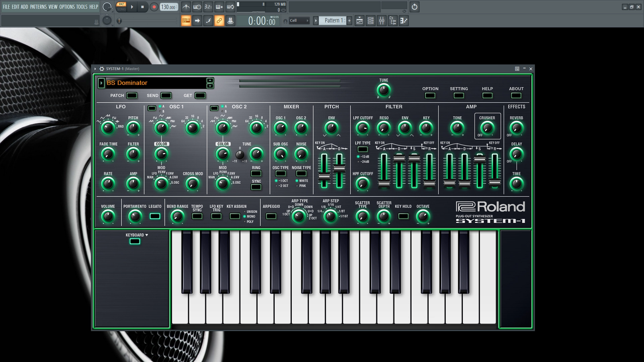Click the note/clip grouping stamp icon
Viewport: 644px width, 362px height.
[x=230, y=21]
